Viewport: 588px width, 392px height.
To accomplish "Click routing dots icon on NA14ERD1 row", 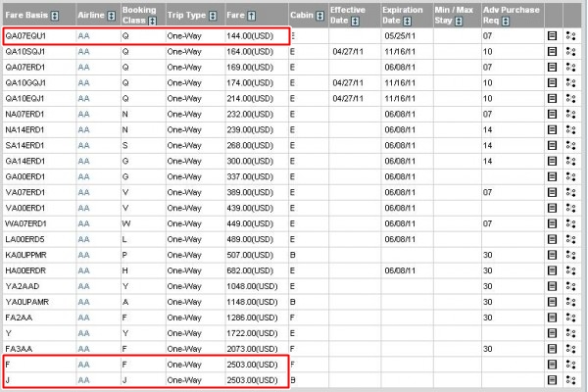I will (570, 129).
